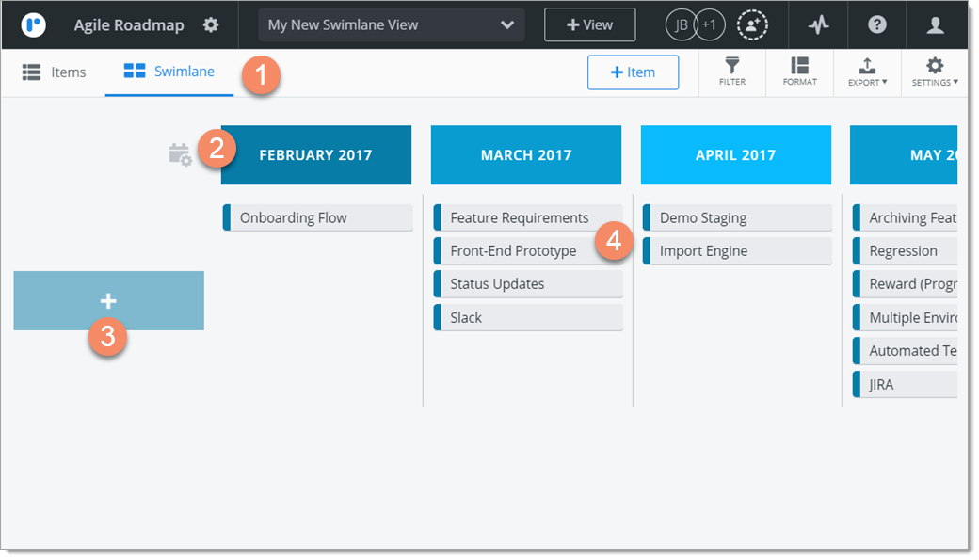Viewport: 979px width, 560px height.
Task: Switch to the Items tab
Action: pos(55,72)
